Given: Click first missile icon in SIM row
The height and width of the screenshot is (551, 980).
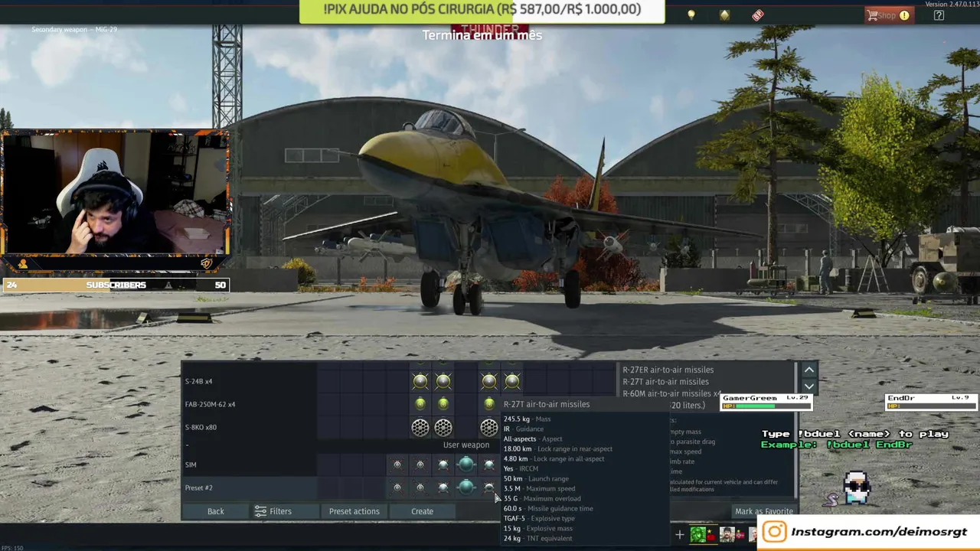Looking at the screenshot, I should (397, 465).
